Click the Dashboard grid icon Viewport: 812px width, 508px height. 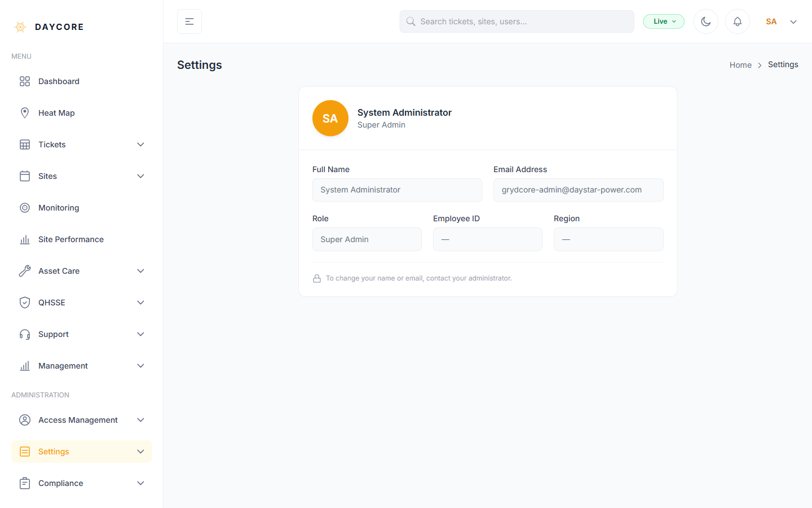tap(25, 81)
